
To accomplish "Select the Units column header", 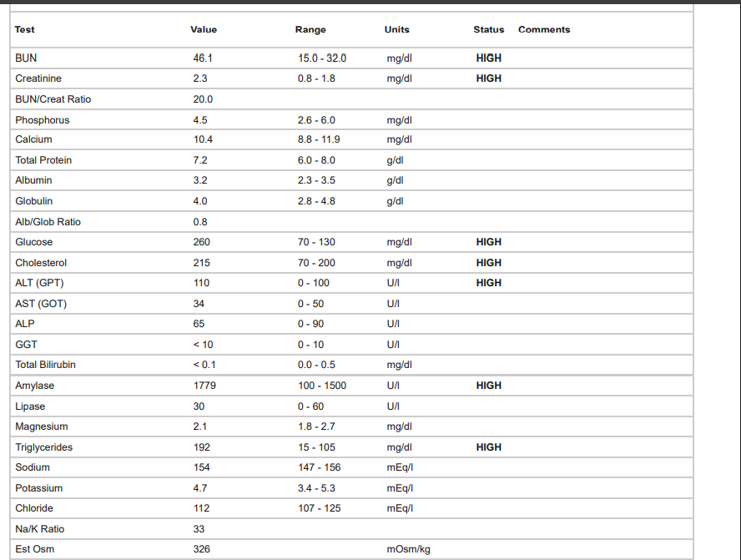I will [x=396, y=30].
